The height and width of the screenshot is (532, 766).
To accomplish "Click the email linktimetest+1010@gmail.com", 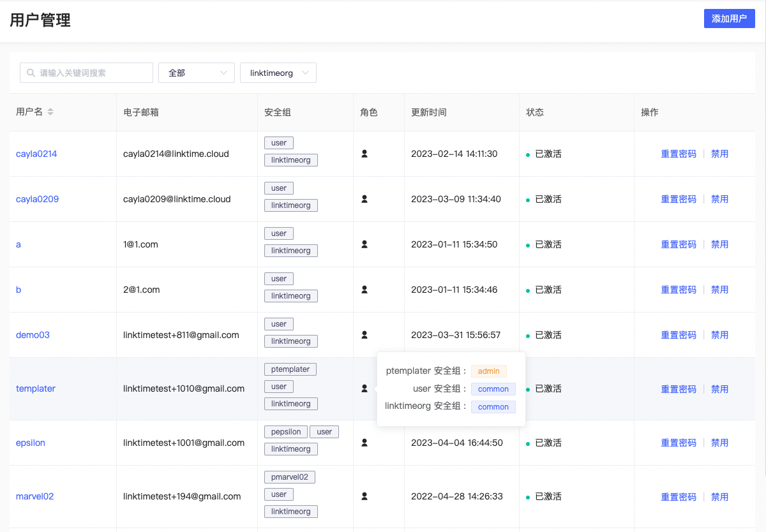I will tap(184, 388).
